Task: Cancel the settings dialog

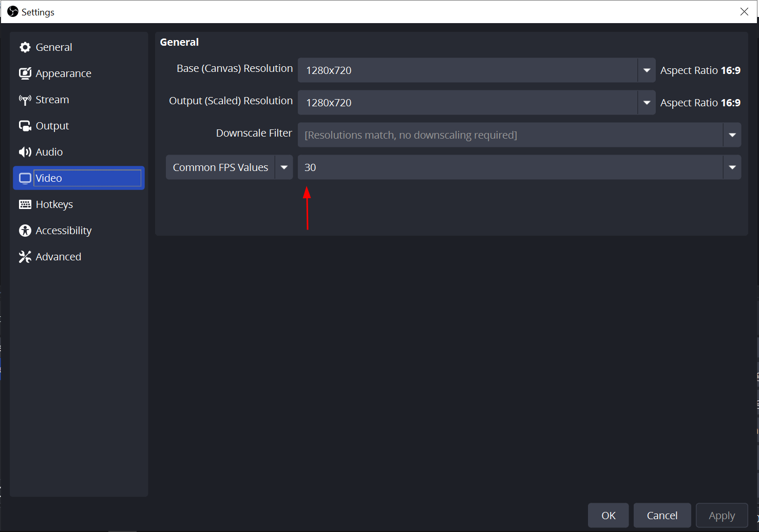Action: pyautogui.click(x=662, y=516)
